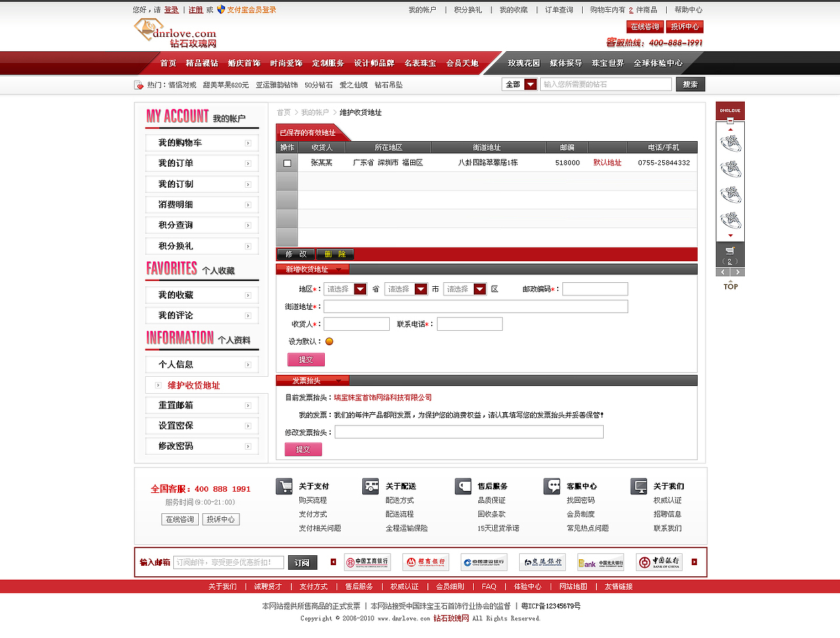Open the fourth ring thumbnail in the side widget
Image resolution: width=840 pixels, height=638 pixels.
(x=730, y=220)
